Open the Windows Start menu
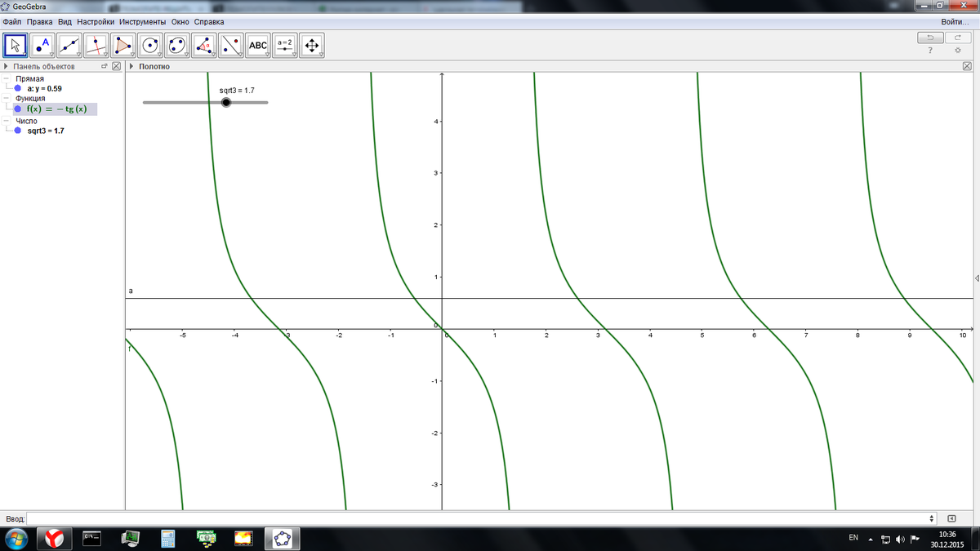This screenshot has height=551, width=980. [x=16, y=539]
